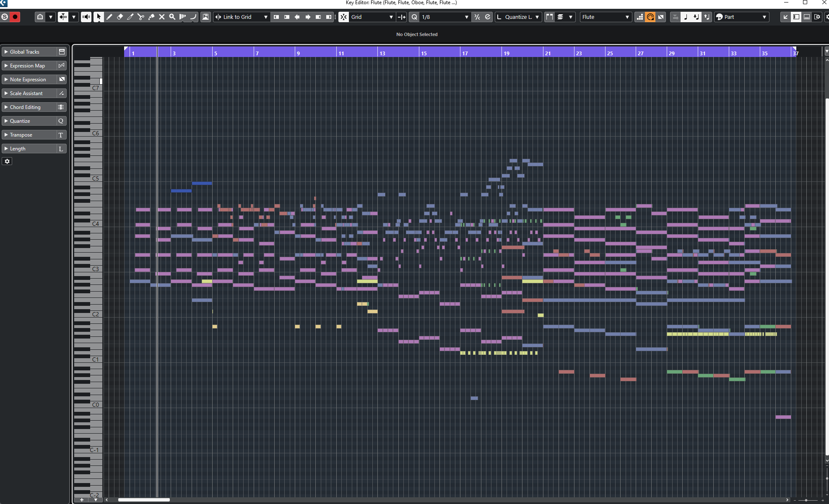Click the Solo Editor button

[x=5, y=17]
